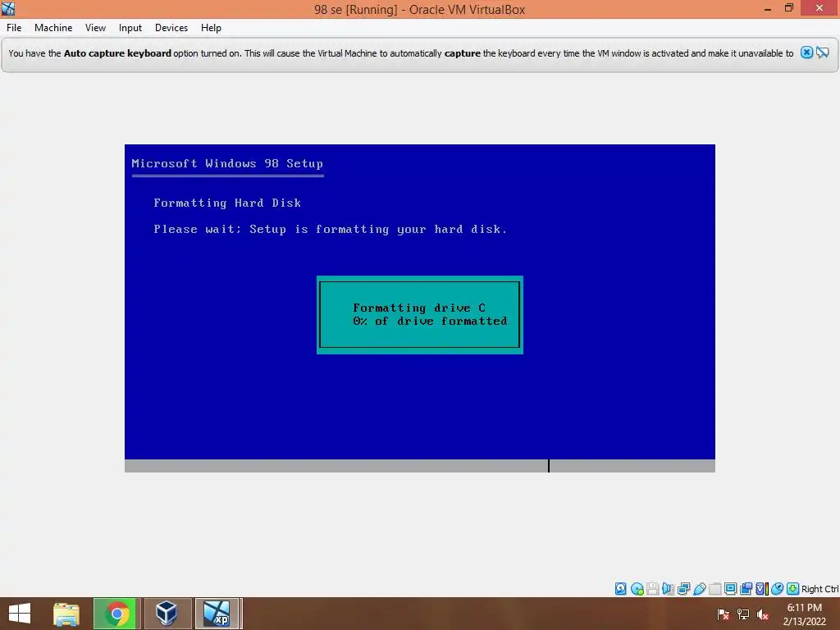Click the audio status icon

pos(668,589)
